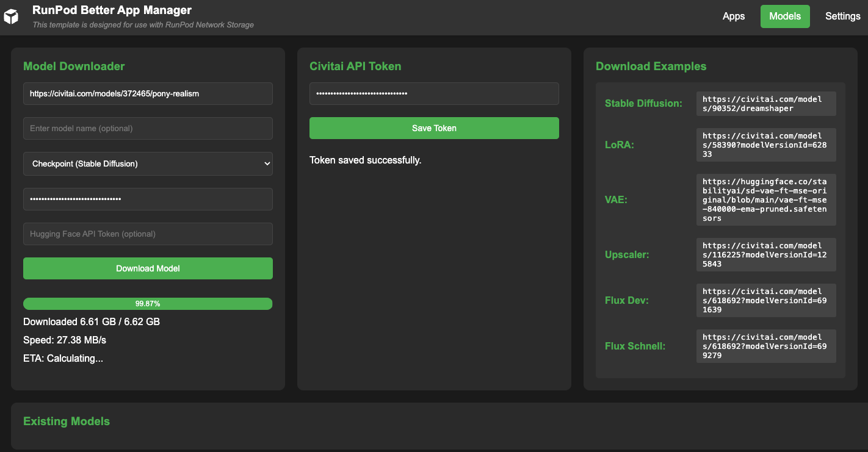
Task: Expand the Checkpoint (Stable Diffusion) model type dropdown
Action: (148, 163)
